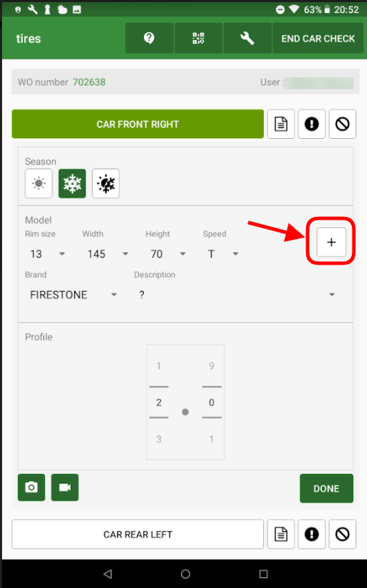The height and width of the screenshot is (588, 367).
Task: Add a new tire model with plus button
Action: 331,243
